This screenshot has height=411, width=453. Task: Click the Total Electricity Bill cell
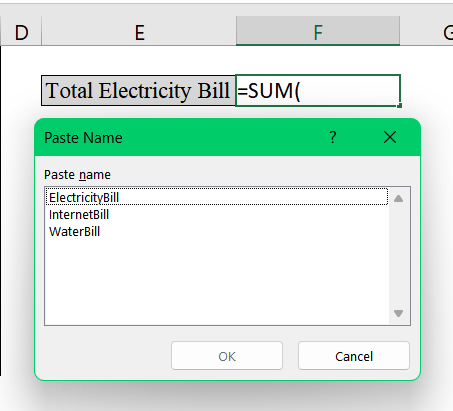(x=138, y=90)
